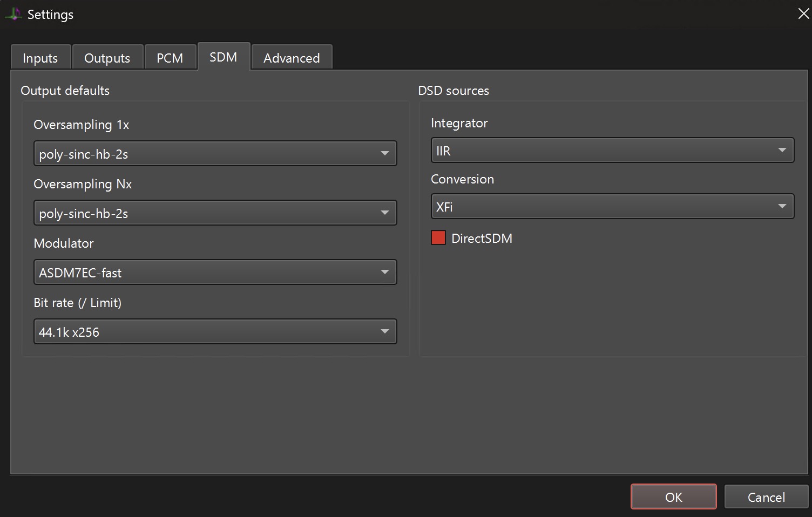Click the Conversion dropdown arrow

(782, 206)
